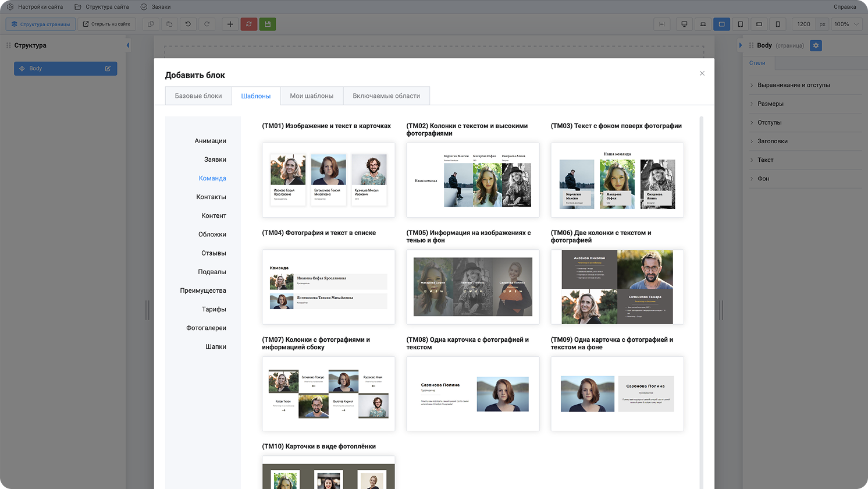This screenshot has width=868, height=489.
Task: Click the Открыть на сайте button
Action: (x=106, y=24)
